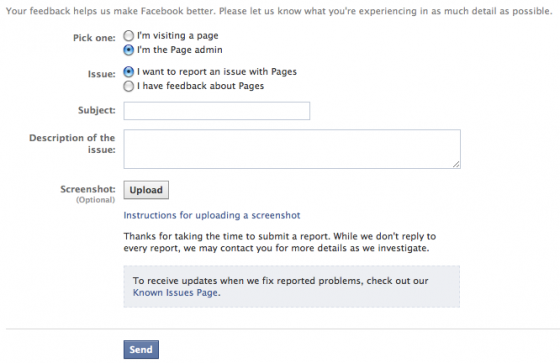This screenshot has height=363, width=560.
Task: Click the "Your feedback helps us make Facebook better" text
Action: [x=279, y=11]
